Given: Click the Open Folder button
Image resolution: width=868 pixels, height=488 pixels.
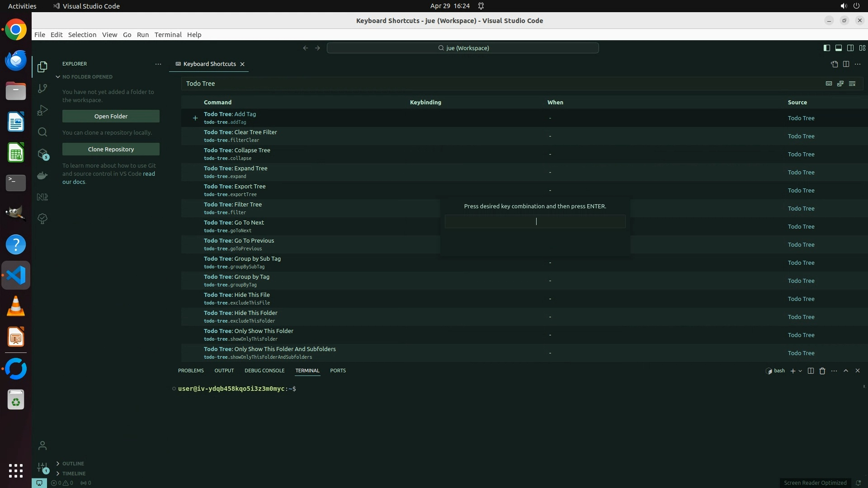Looking at the screenshot, I should [x=111, y=116].
